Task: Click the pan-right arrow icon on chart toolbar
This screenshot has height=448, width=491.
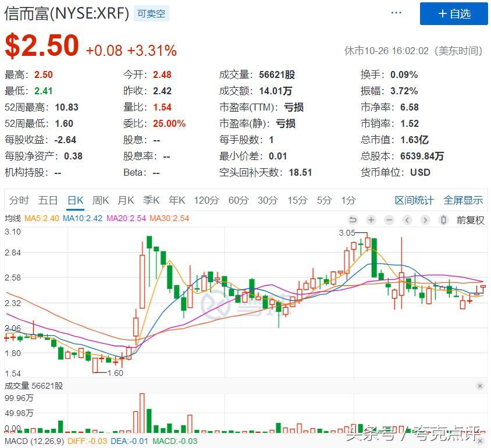Action: (425, 220)
